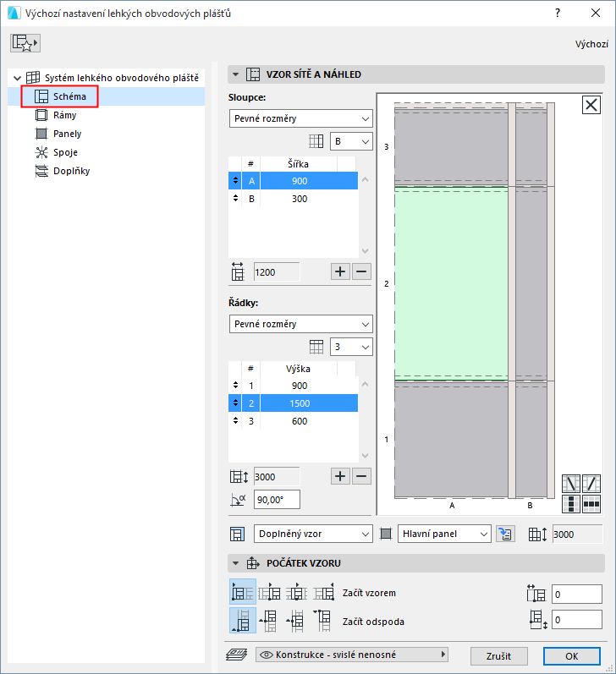
Task: Click the Šířka column header
Action: pos(298,164)
